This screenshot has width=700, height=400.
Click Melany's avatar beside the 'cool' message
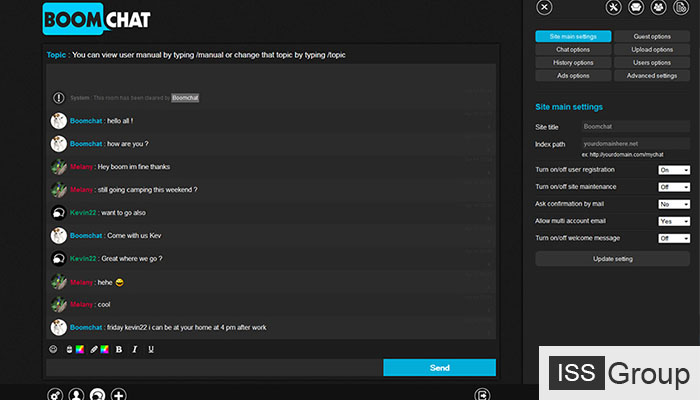(x=58, y=304)
